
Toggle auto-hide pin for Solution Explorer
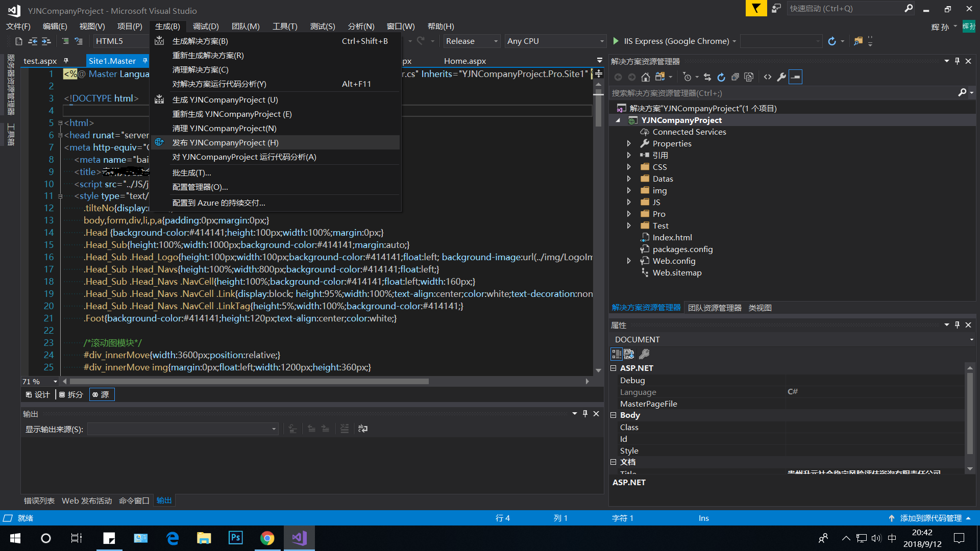[957, 61]
